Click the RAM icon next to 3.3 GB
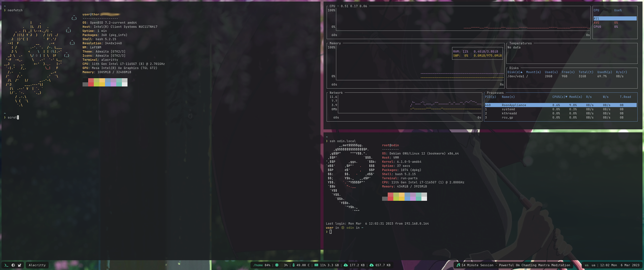 pyautogui.click(x=316, y=265)
